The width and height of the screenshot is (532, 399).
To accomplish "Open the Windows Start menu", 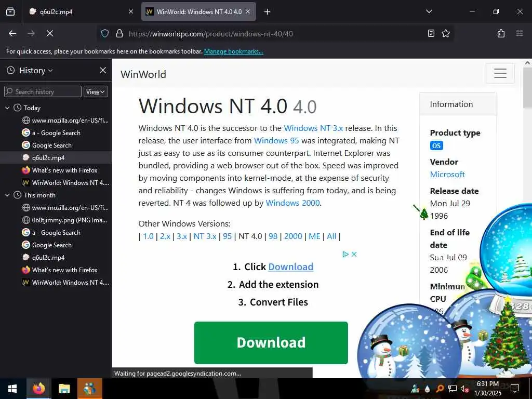I will 12,389.
